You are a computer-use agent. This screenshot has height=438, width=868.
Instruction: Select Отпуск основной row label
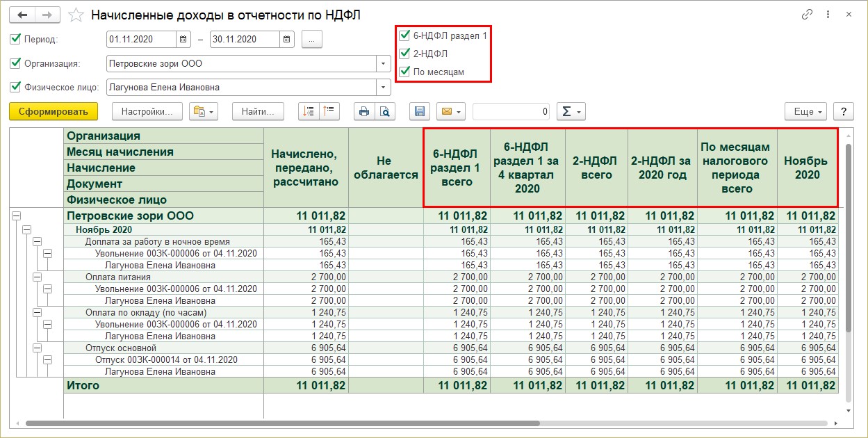(120, 348)
